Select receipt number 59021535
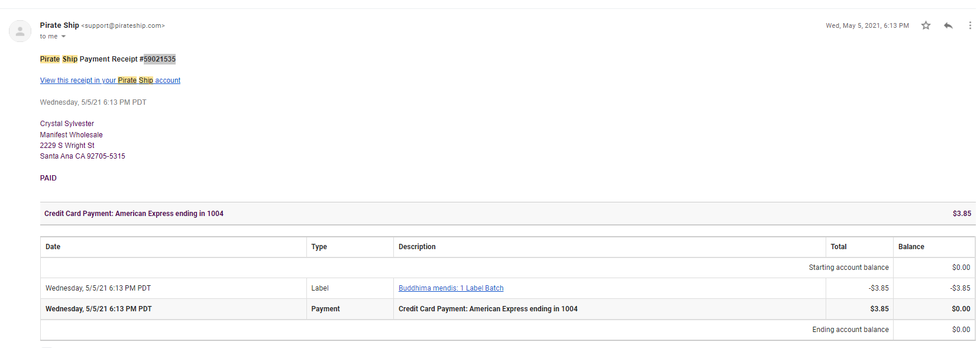 tap(160, 59)
